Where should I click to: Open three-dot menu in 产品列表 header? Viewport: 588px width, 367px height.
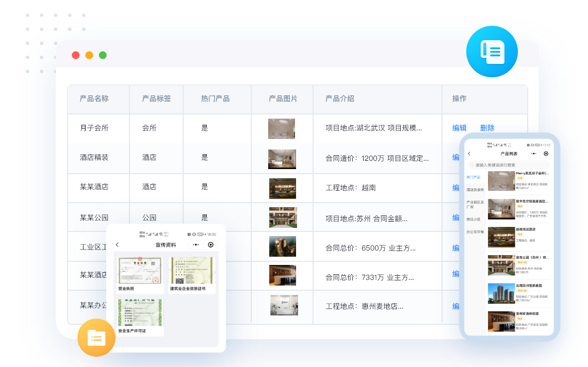(x=533, y=154)
